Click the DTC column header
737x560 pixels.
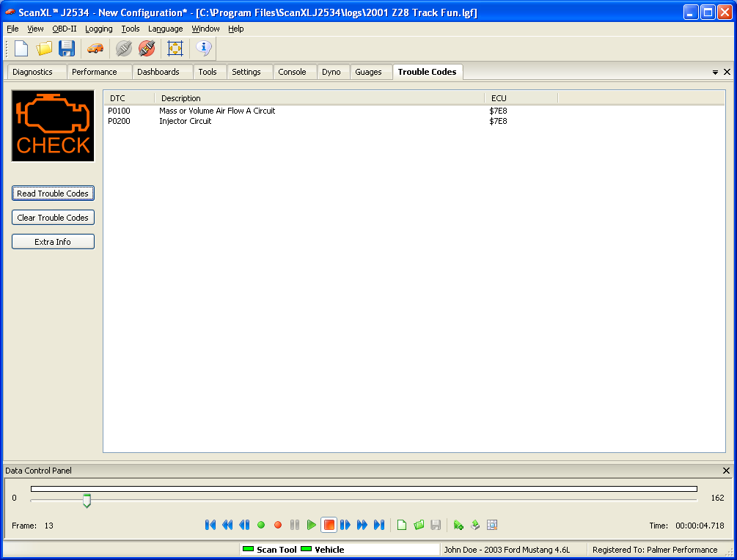pyautogui.click(x=129, y=98)
